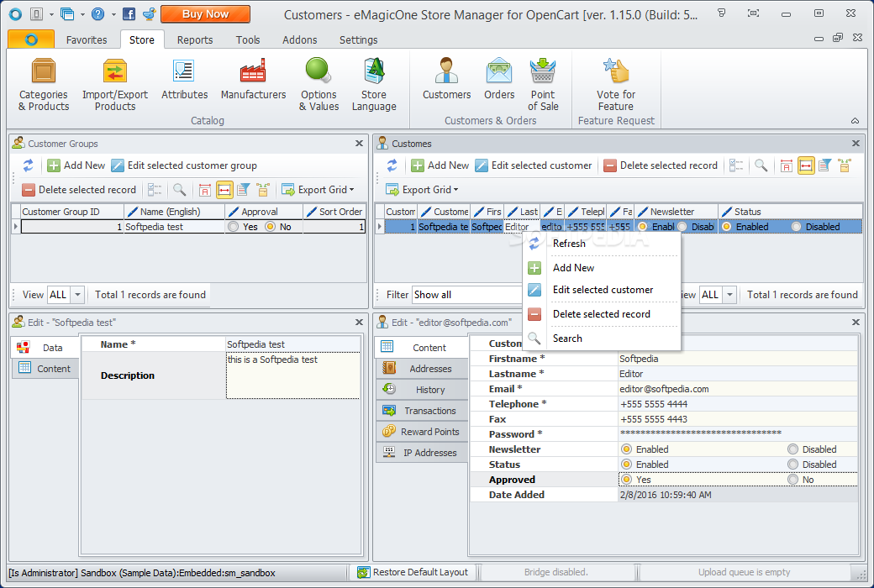The image size is (874, 588).
Task: Open the Orders section
Action: pyautogui.click(x=499, y=79)
